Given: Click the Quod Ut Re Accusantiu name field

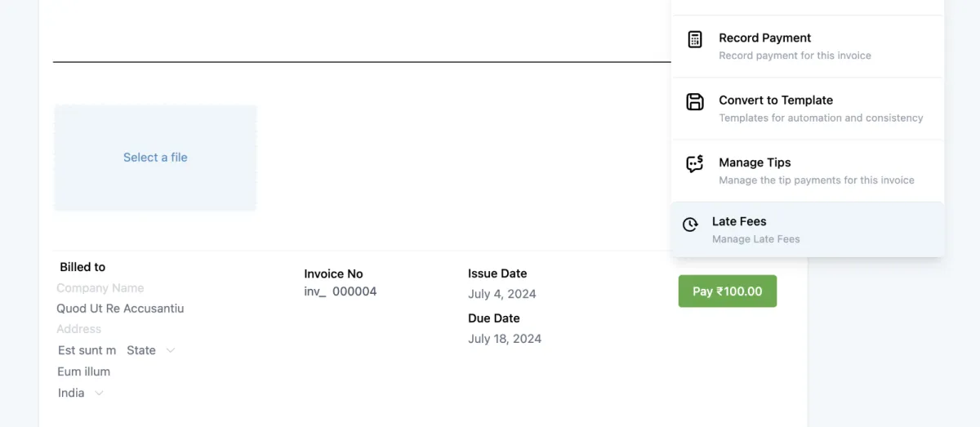Looking at the screenshot, I should [120, 309].
